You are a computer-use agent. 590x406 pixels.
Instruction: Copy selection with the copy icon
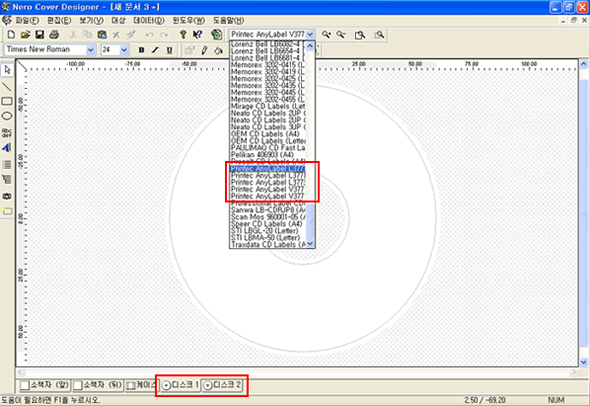click(87, 35)
